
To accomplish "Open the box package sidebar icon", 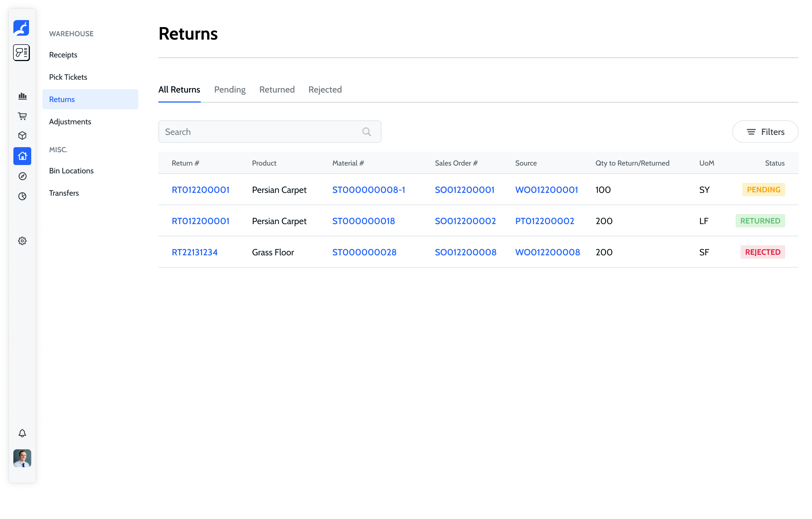I will (x=22, y=136).
